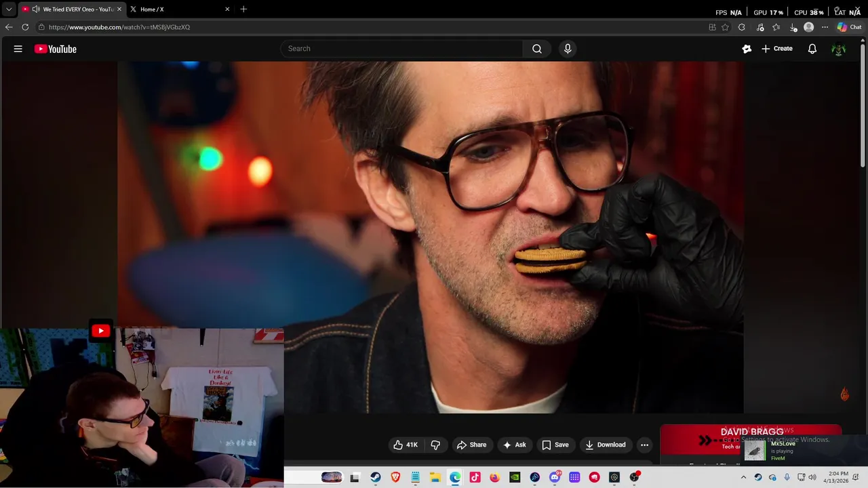Dislike the video
The height and width of the screenshot is (488, 868).
pos(435,445)
